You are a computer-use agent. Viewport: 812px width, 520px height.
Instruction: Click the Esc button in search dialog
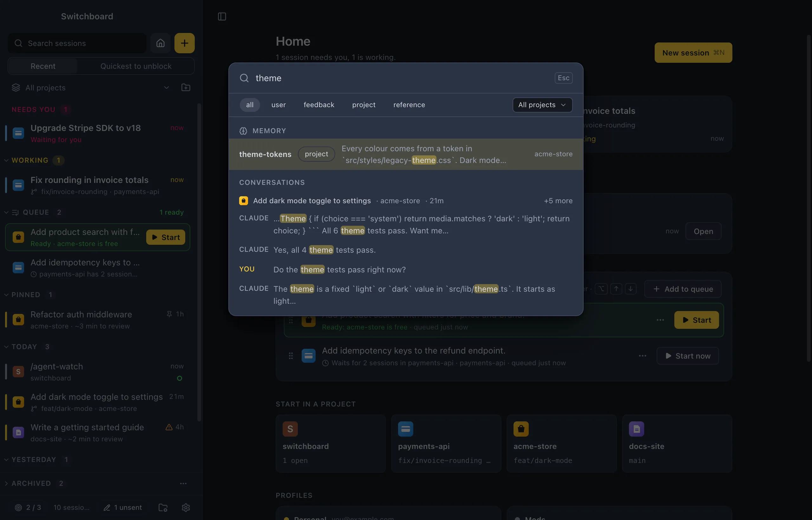point(563,78)
